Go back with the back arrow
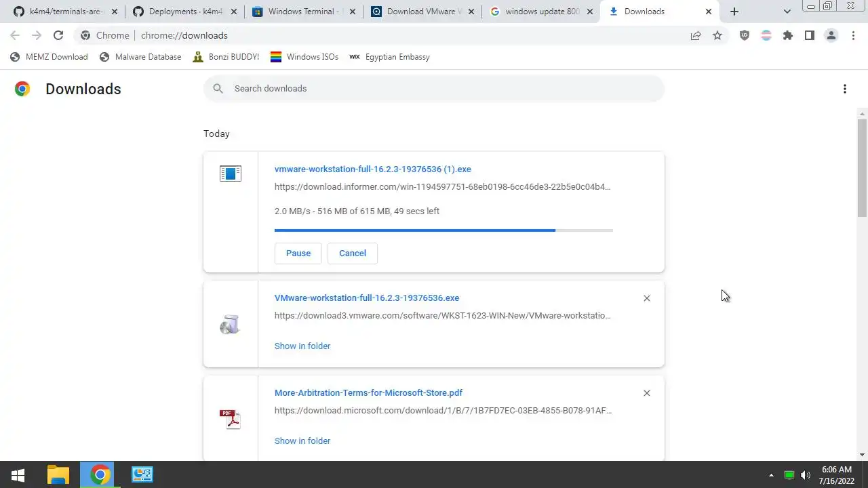 click(x=15, y=35)
